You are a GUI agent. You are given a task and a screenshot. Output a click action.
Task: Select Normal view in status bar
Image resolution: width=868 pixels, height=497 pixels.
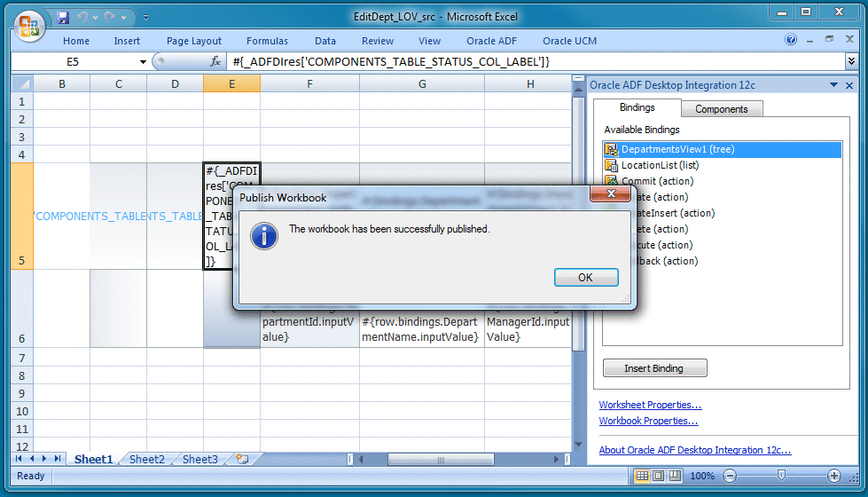(x=642, y=476)
